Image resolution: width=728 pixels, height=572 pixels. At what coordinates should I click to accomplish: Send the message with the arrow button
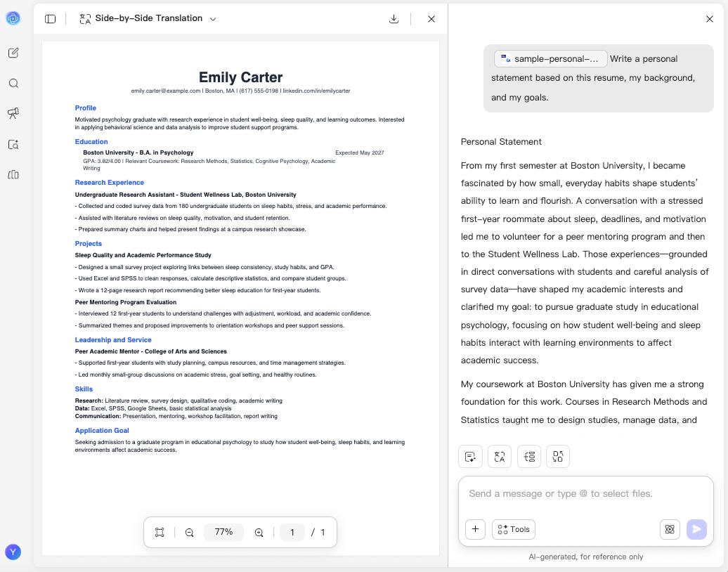pyautogui.click(x=696, y=529)
